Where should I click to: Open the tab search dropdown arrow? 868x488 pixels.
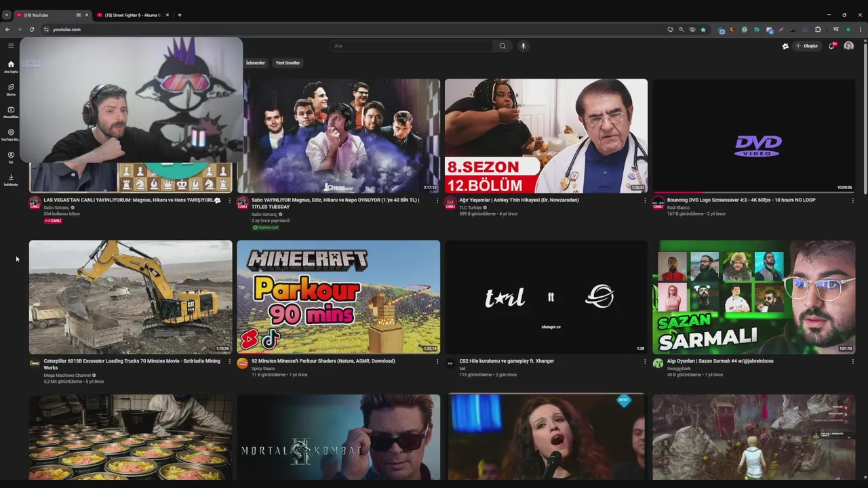tap(6, 15)
